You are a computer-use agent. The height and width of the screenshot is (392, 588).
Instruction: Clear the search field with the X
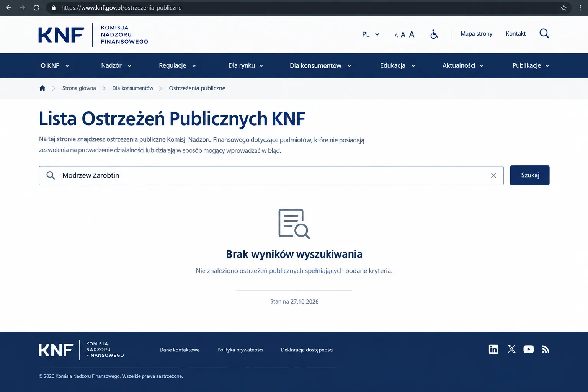pos(493,175)
